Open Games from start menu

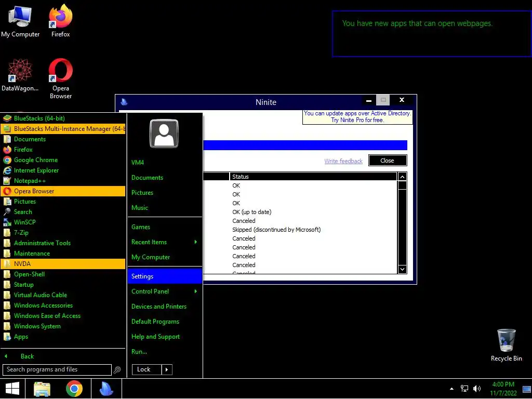(x=165, y=227)
